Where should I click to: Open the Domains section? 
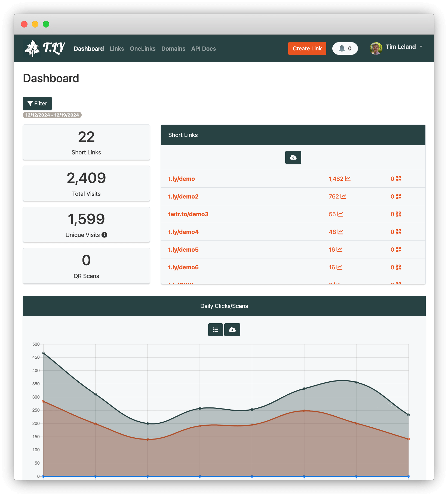[173, 48]
